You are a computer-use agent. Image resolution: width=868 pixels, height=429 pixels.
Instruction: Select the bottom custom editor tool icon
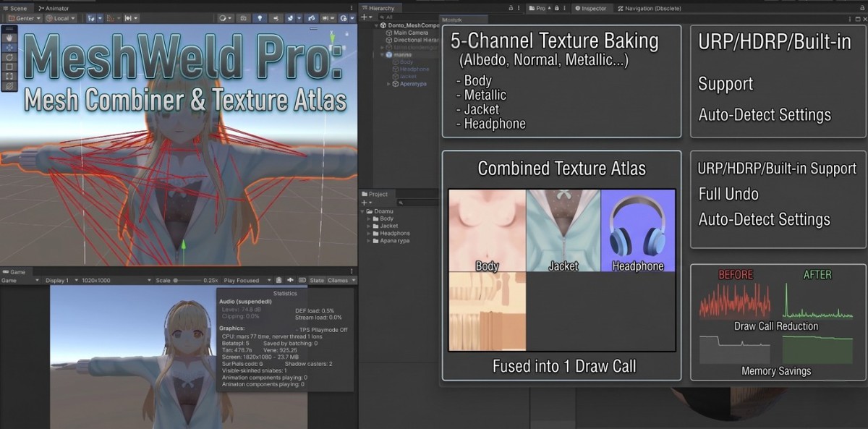9,85
